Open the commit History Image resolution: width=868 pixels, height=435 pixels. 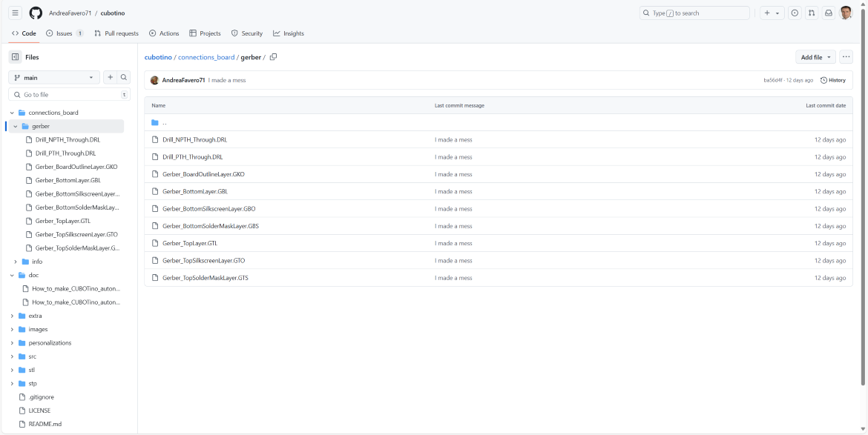click(x=833, y=80)
